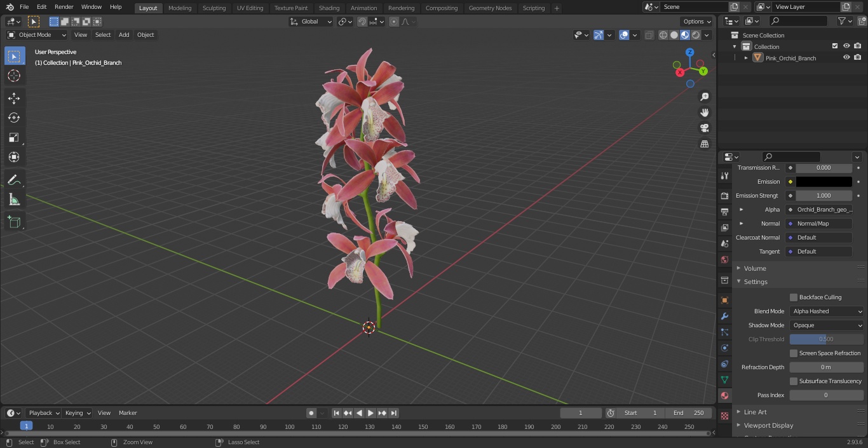This screenshot has height=448, width=868.
Task: Open the Render properties tab
Action: pos(724,196)
